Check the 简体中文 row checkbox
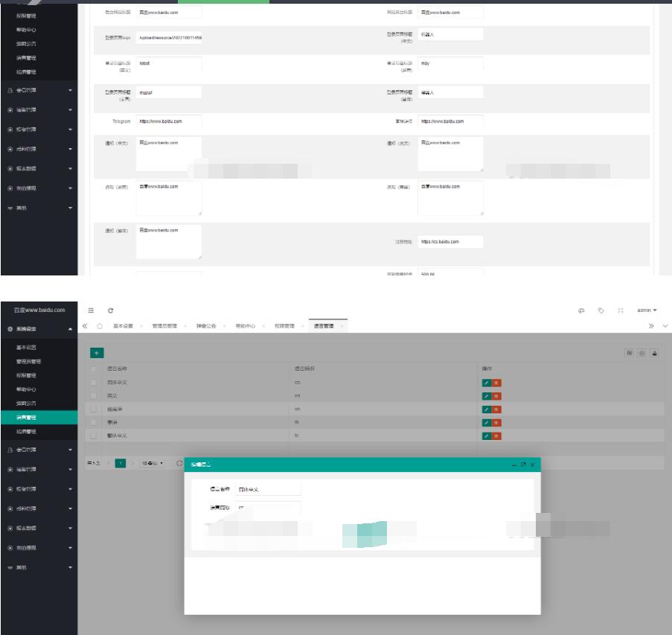Screen dimensions: 672x635 (93, 382)
